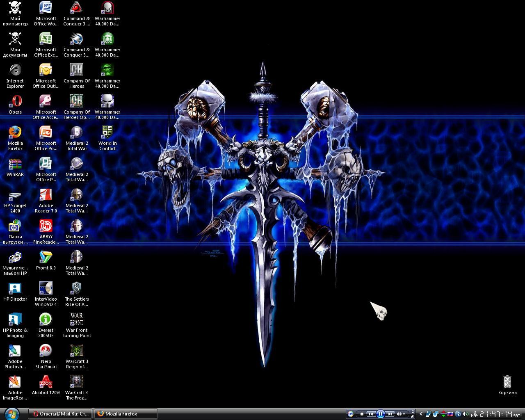Launch ABBYY FineReader shortcut
Image resolution: width=525 pixels, height=420 pixels.
(46, 232)
